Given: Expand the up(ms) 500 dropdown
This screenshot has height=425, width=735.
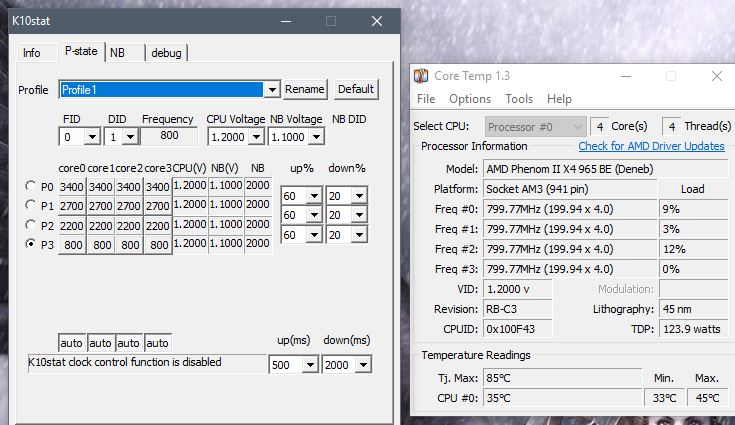Looking at the screenshot, I should (310, 365).
